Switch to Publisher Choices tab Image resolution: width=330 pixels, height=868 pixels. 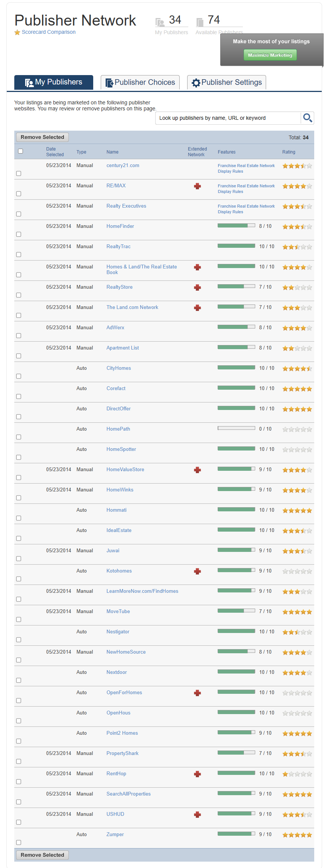point(140,83)
